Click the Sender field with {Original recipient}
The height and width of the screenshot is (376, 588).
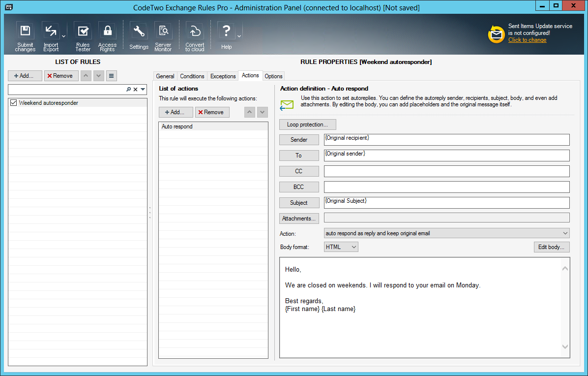[x=446, y=140]
